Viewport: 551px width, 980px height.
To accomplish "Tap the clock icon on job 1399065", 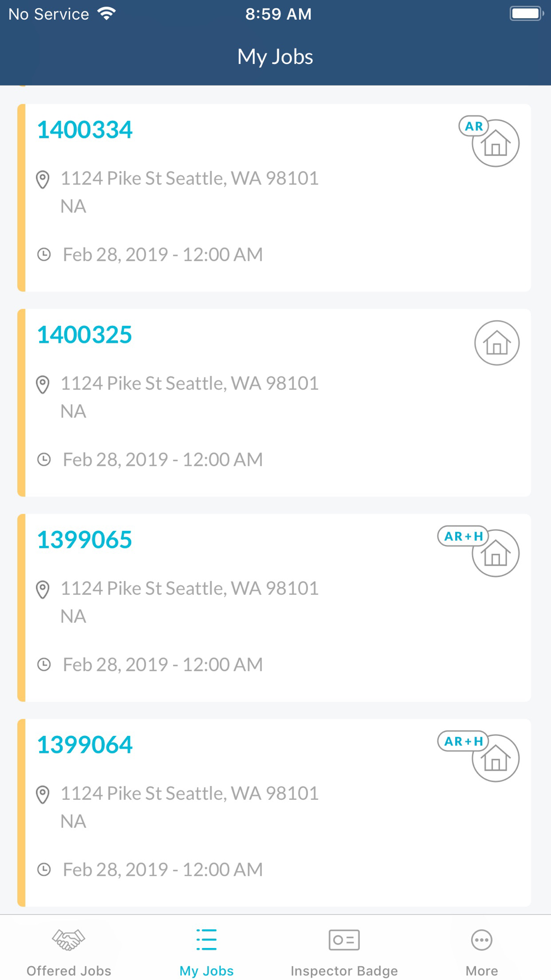I will pyautogui.click(x=44, y=665).
